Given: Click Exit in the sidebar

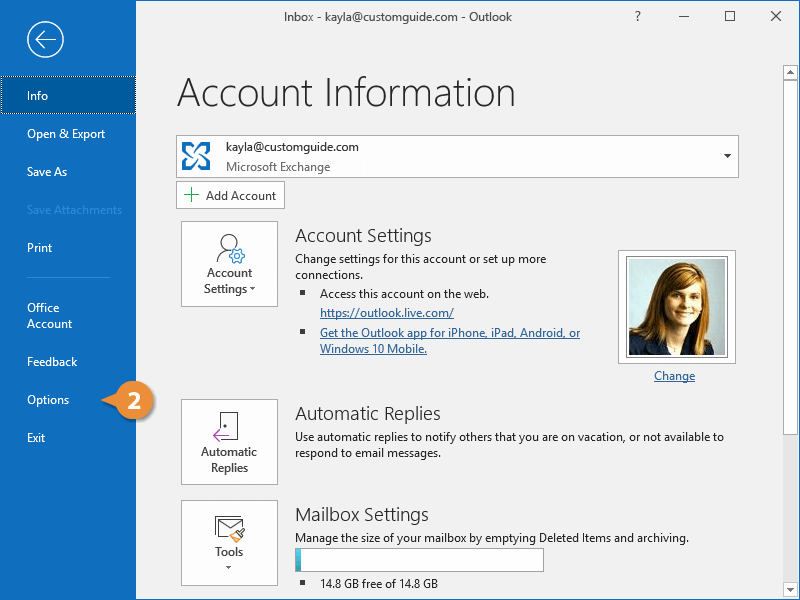Looking at the screenshot, I should point(68,438).
